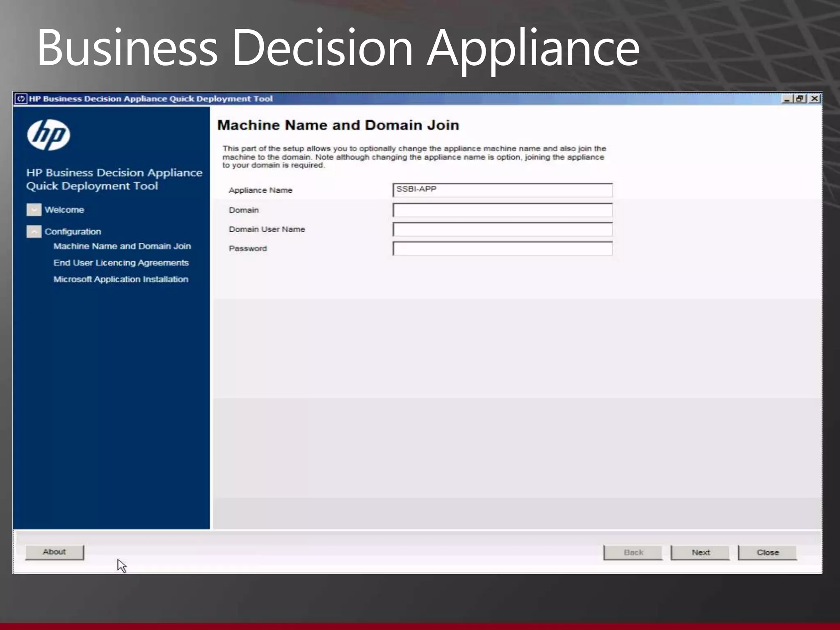This screenshot has height=630, width=840.
Task: Open End User Licencing Agreements step
Action: click(x=121, y=262)
